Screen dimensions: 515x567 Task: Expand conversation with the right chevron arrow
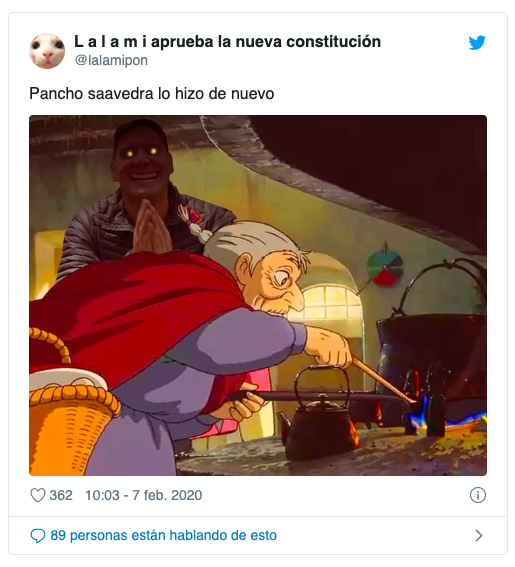pos(478,536)
